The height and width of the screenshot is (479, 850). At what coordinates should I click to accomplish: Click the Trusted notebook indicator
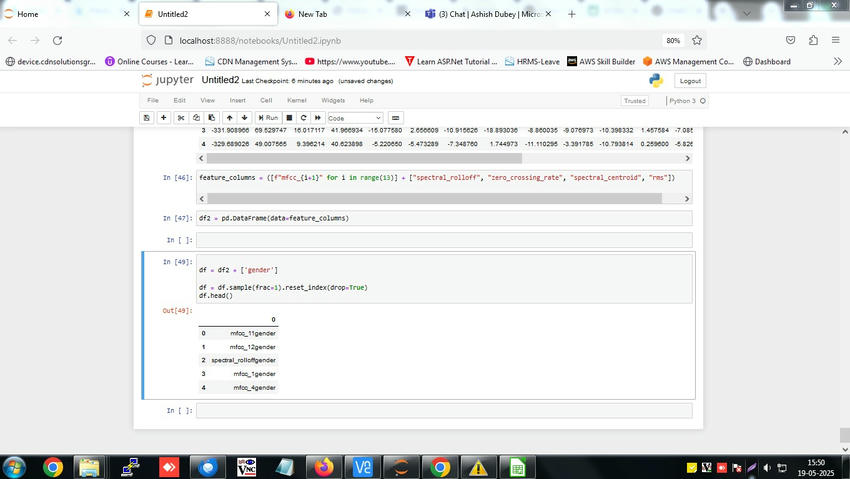pyautogui.click(x=634, y=101)
